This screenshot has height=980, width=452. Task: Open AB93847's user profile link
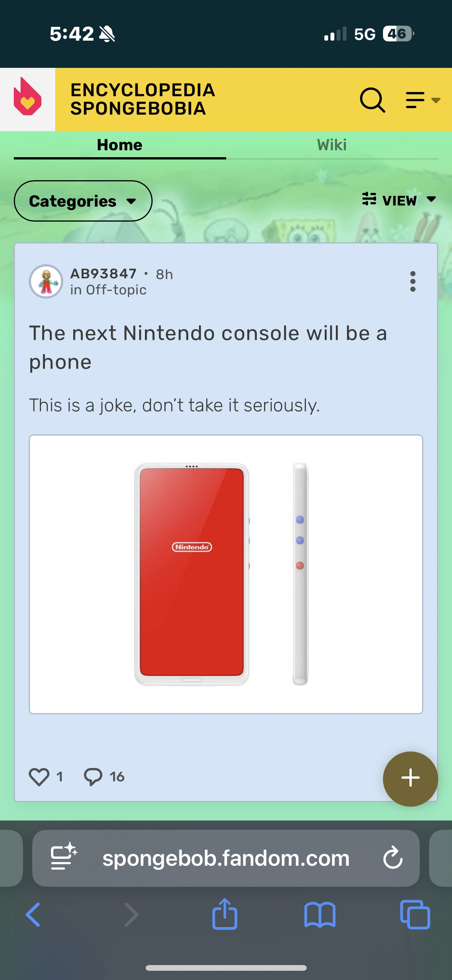pyautogui.click(x=104, y=274)
